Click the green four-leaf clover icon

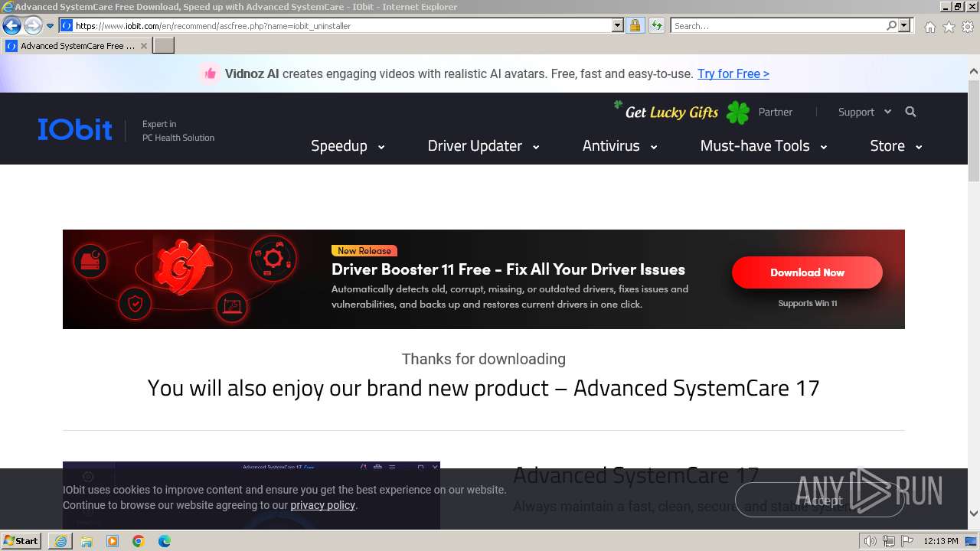[x=738, y=112]
